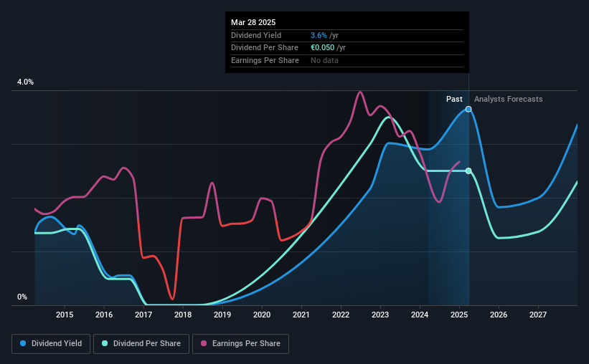The height and width of the screenshot is (364, 589).
Task: Click the 4.0% y-axis label
Action: (x=25, y=82)
